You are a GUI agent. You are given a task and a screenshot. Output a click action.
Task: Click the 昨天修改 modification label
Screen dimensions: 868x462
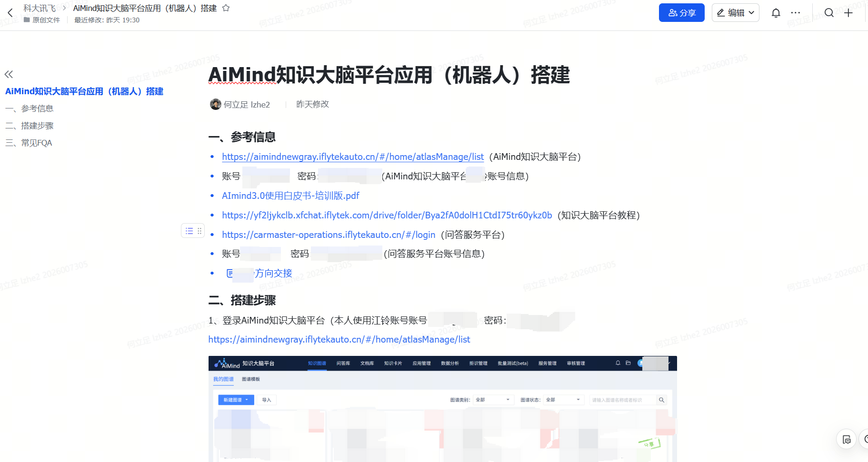click(x=312, y=104)
